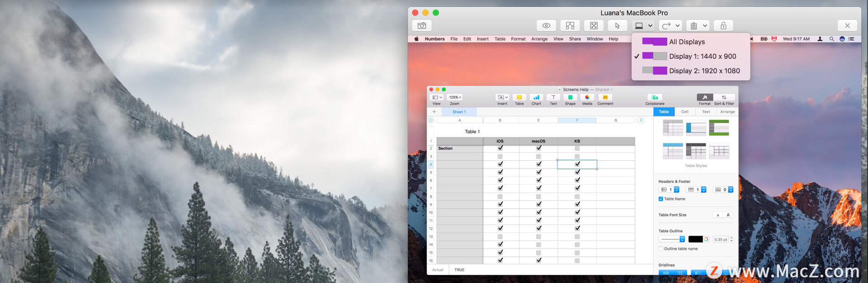Screen dimensions: 868x283
Task: Open the display selection laptop dropdown
Action: tap(643, 26)
